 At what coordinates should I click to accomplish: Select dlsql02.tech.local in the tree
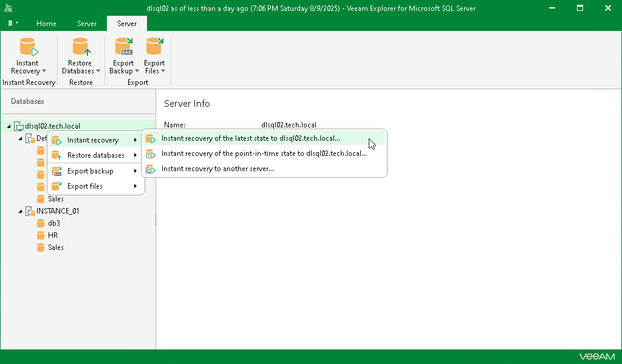[52, 126]
